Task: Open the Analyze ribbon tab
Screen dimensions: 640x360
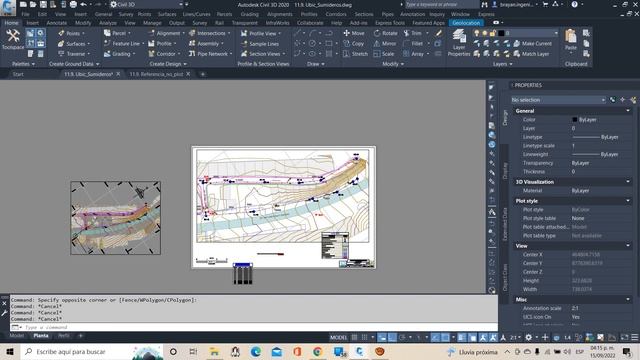Action: (108, 23)
